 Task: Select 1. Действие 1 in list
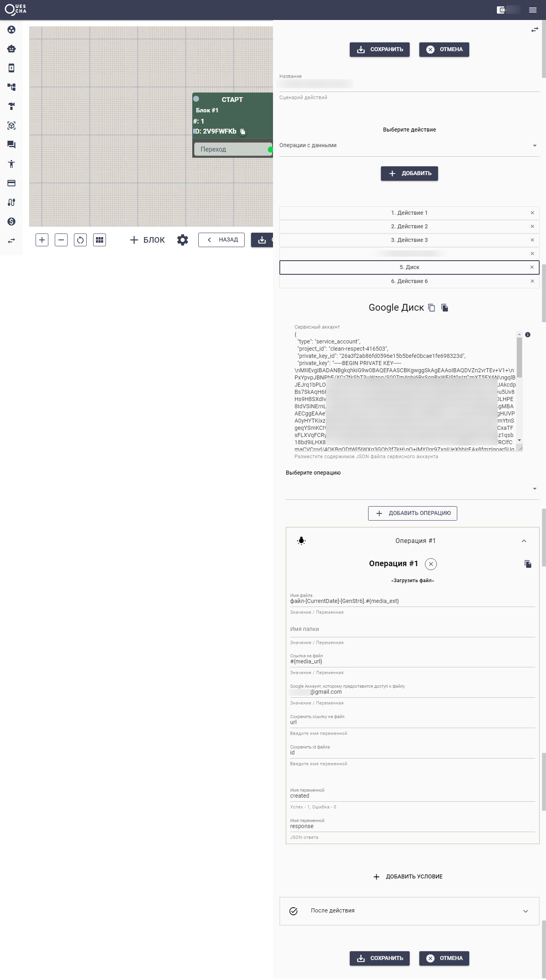(x=409, y=213)
